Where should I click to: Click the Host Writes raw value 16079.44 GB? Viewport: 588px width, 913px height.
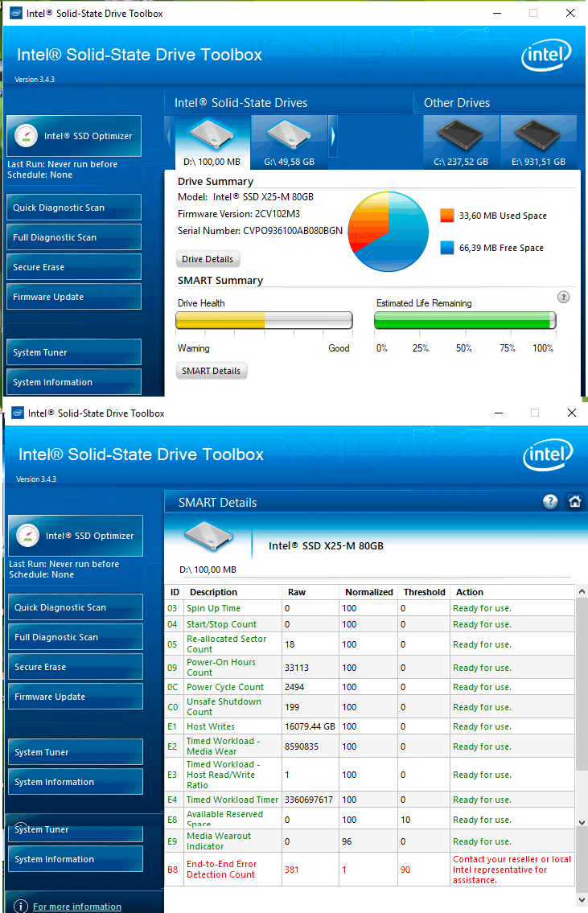tap(310, 726)
